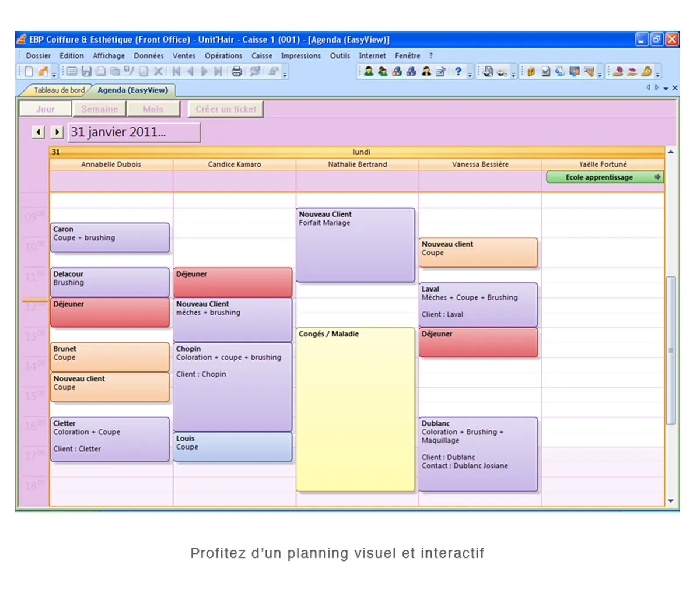The image size is (700, 600).
Task: Switch agenda to Semaine view
Action: point(100,109)
